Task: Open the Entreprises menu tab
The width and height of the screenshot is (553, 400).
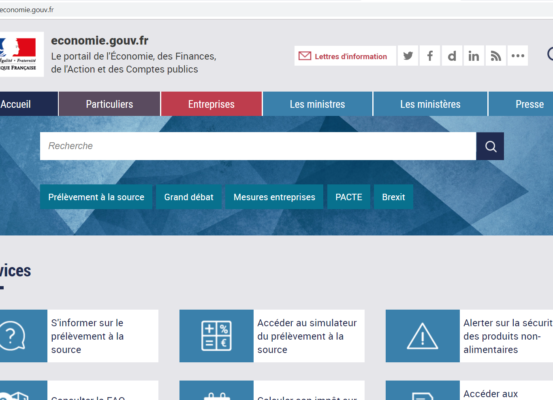Action: (x=211, y=104)
